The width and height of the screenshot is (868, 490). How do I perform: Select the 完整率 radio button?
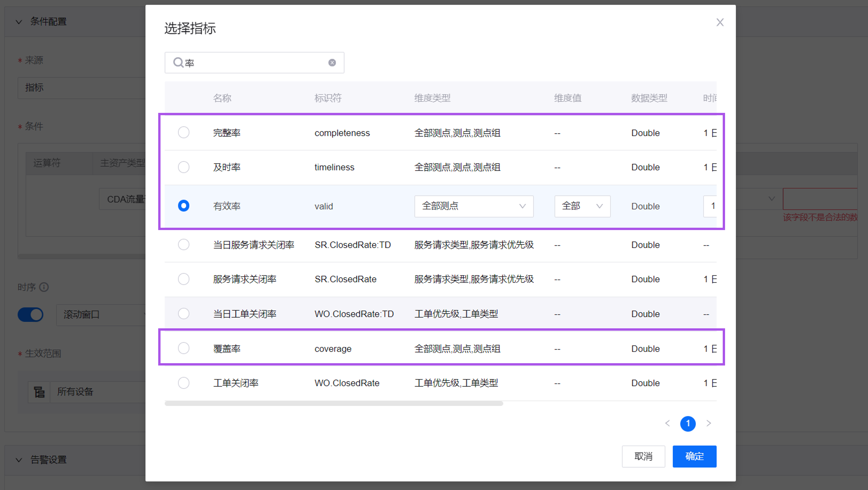184,132
